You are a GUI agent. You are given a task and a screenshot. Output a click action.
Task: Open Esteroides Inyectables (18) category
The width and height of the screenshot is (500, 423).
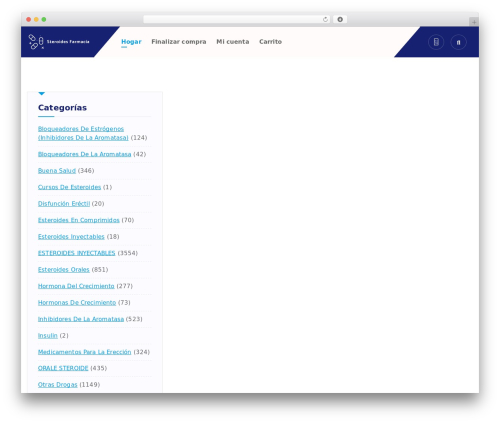[71, 236]
